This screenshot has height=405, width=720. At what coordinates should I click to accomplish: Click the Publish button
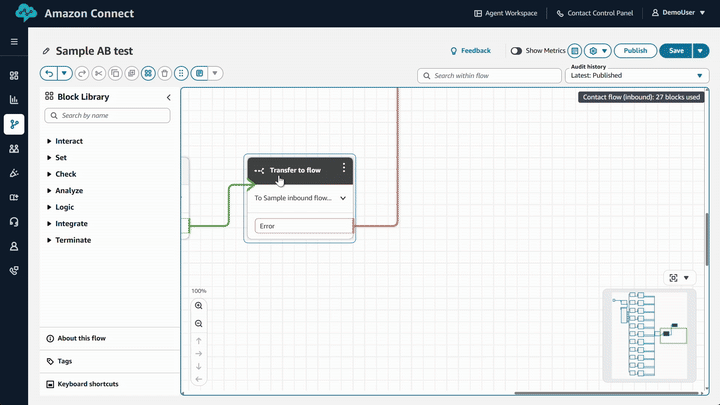pyautogui.click(x=635, y=50)
